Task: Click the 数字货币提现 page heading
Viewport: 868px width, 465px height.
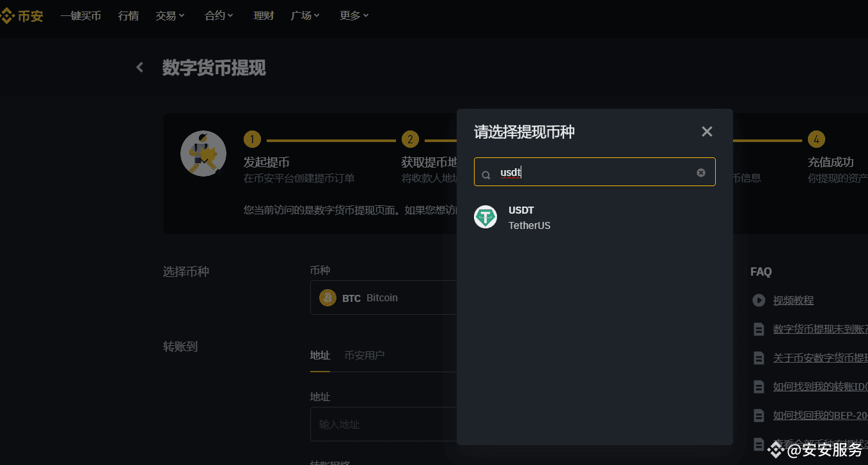Action: (x=214, y=67)
